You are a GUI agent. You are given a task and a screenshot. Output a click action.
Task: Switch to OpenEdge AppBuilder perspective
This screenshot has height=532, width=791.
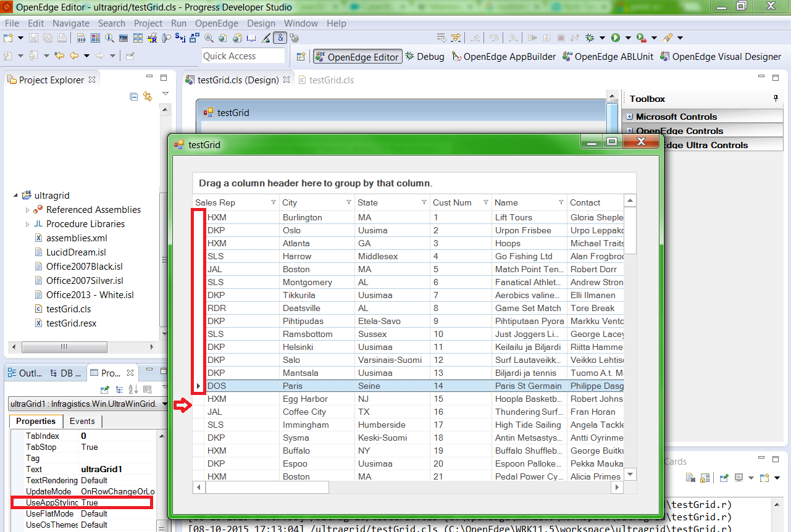(x=504, y=56)
